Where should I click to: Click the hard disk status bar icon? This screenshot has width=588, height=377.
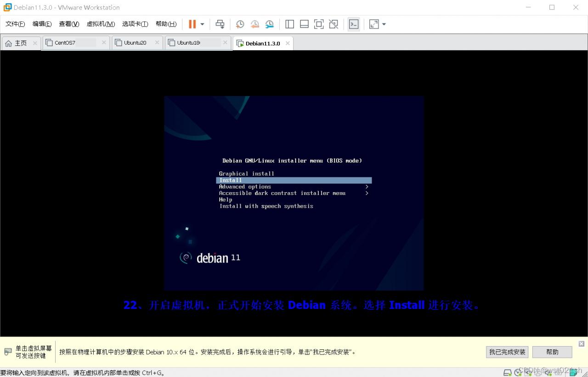508,372
